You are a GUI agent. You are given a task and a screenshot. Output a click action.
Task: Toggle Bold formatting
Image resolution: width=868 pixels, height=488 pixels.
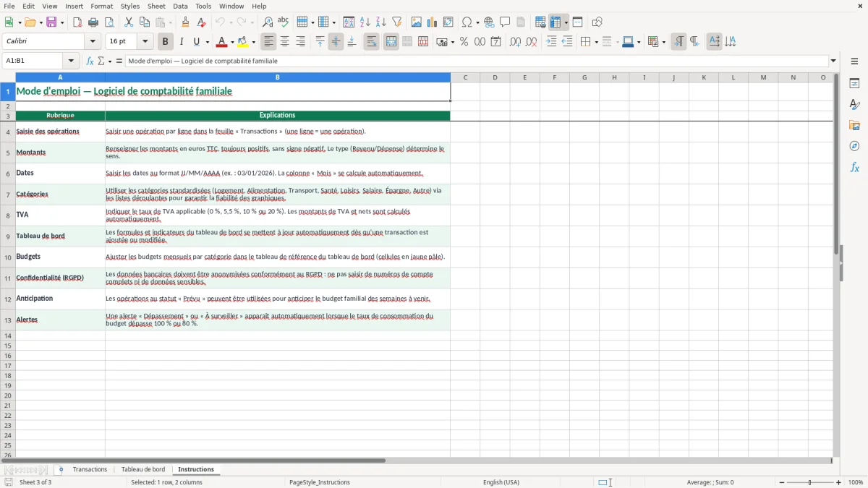pyautogui.click(x=166, y=42)
